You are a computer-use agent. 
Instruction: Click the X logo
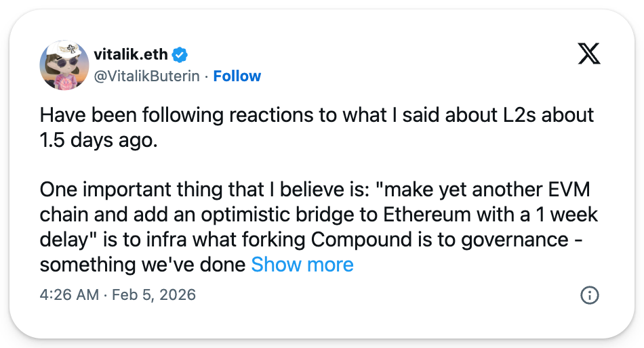pyautogui.click(x=588, y=51)
